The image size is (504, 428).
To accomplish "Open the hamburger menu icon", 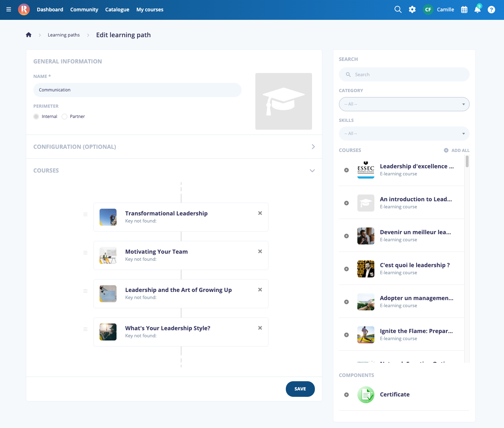I will (9, 10).
